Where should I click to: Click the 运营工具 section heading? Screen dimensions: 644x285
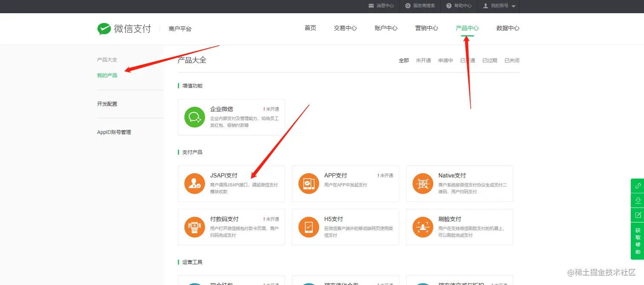[x=192, y=262]
